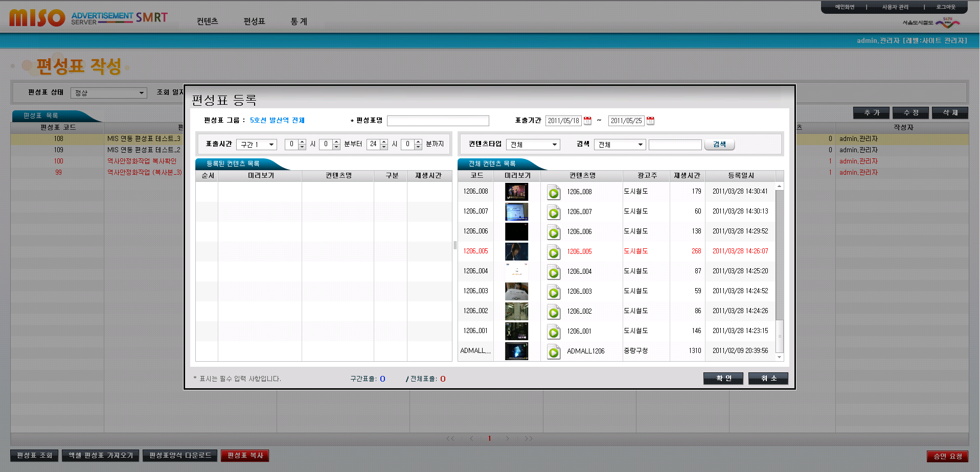980x472 pixels.
Task: Open the 통계 menu
Action: pos(299,21)
